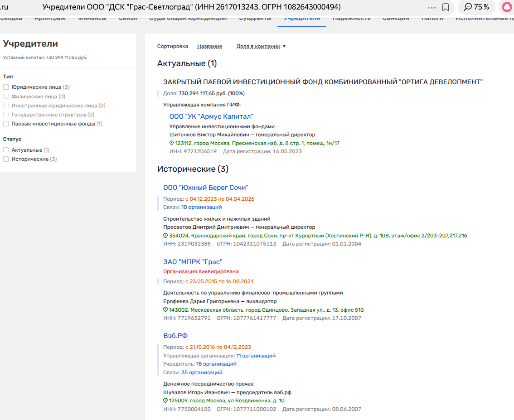Open the assistant icon at top right
Image resolution: width=514 pixels, height=420 pixels.
[507, 7]
